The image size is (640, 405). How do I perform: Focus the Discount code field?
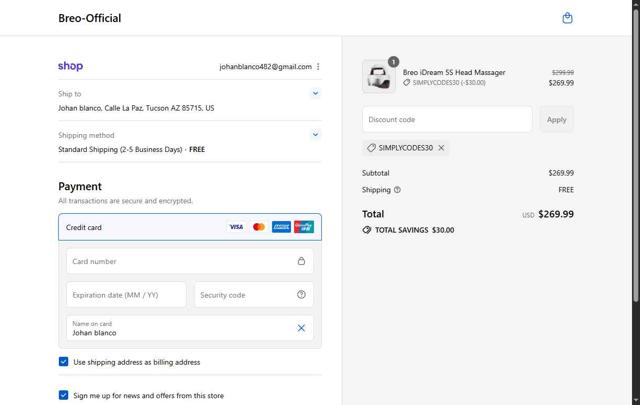tap(447, 120)
